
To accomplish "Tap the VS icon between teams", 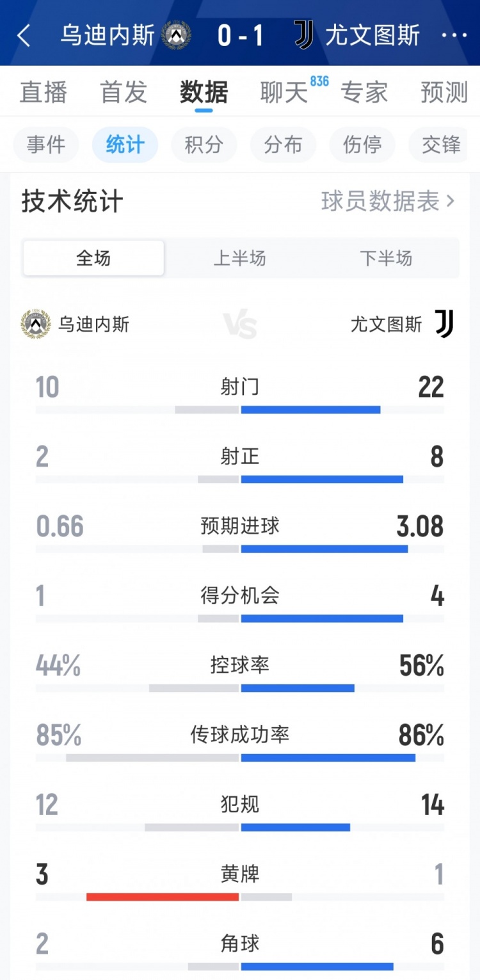I will click(x=240, y=325).
